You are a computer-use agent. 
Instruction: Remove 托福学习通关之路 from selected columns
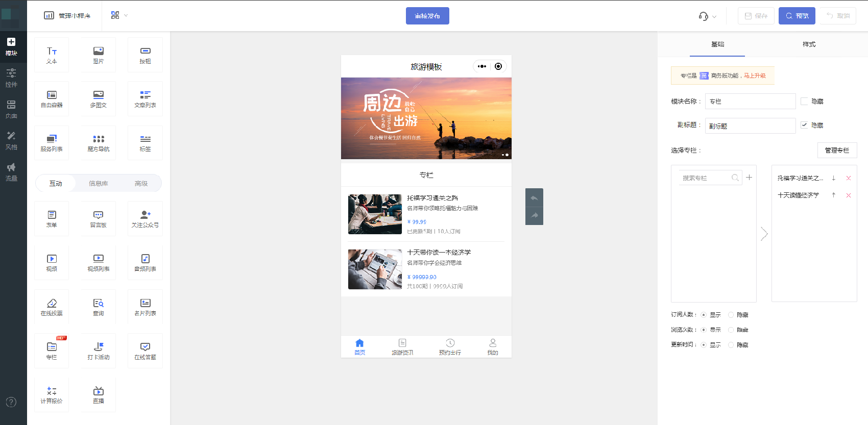[x=849, y=178]
